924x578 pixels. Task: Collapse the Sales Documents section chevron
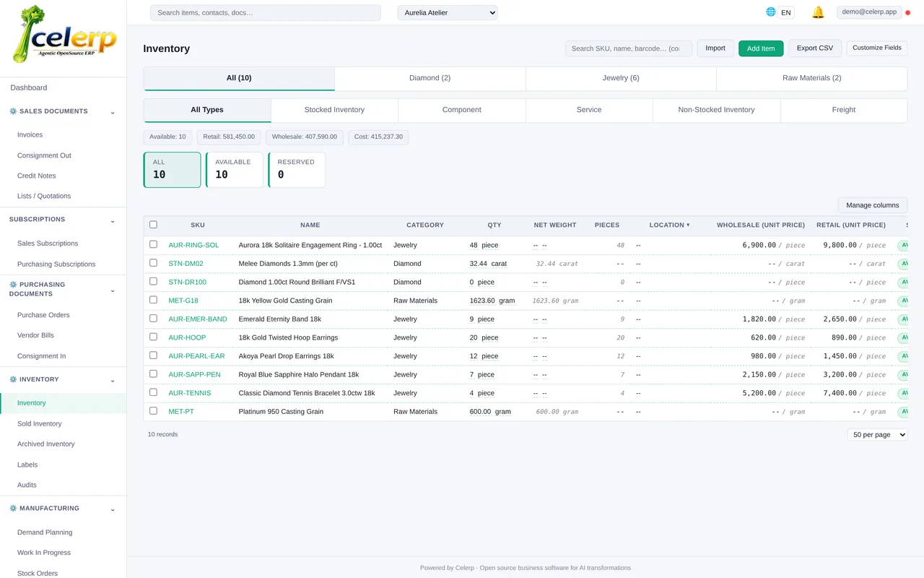coord(113,112)
